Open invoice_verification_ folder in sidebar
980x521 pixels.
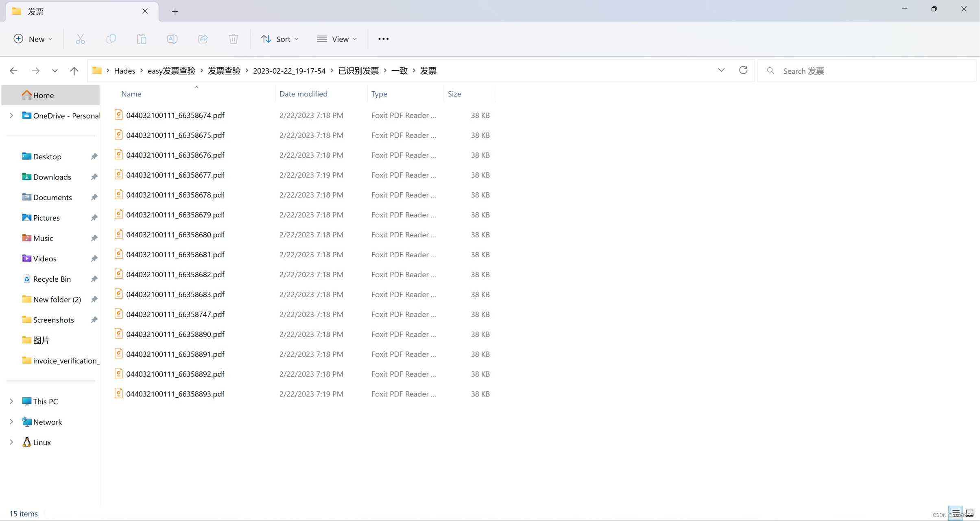pyautogui.click(x=60, y=361)
